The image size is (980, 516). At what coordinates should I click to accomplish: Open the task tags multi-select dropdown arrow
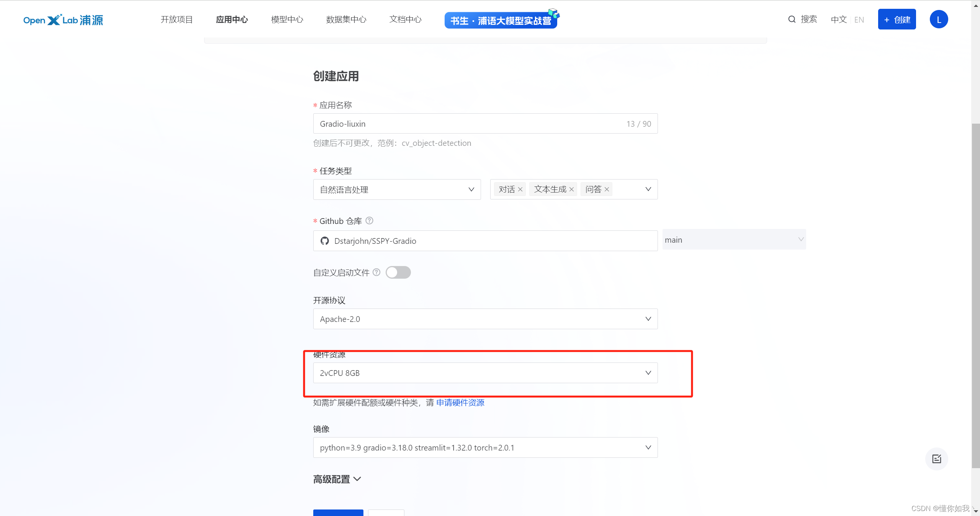point(648,189)
